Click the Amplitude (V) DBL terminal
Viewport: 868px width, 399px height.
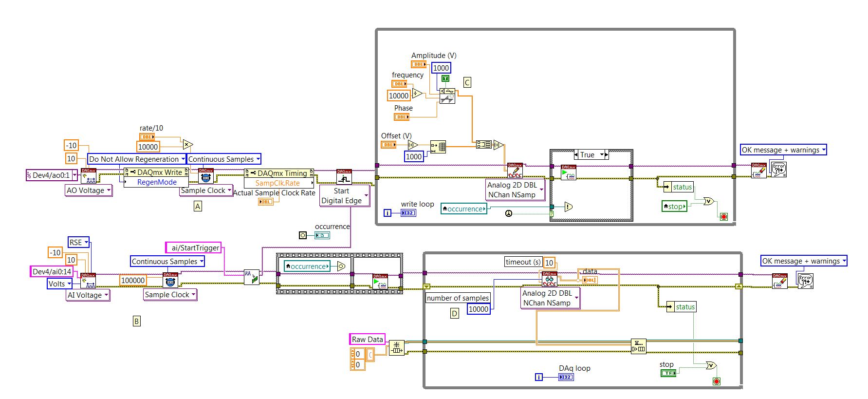[x=419, y=64]
